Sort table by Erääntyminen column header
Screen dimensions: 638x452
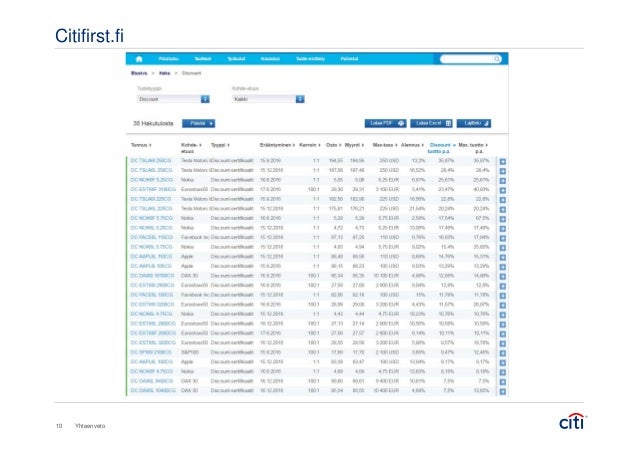(x=277, y=145)
